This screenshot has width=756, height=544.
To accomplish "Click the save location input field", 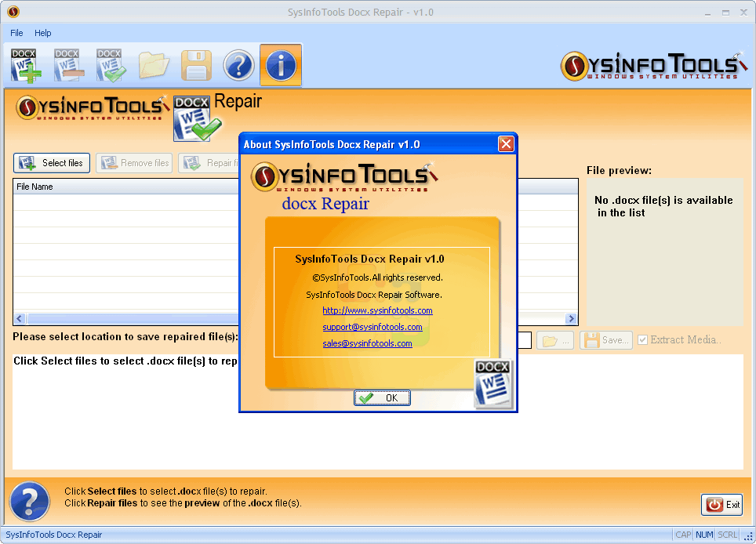I will tap(524, 339).
